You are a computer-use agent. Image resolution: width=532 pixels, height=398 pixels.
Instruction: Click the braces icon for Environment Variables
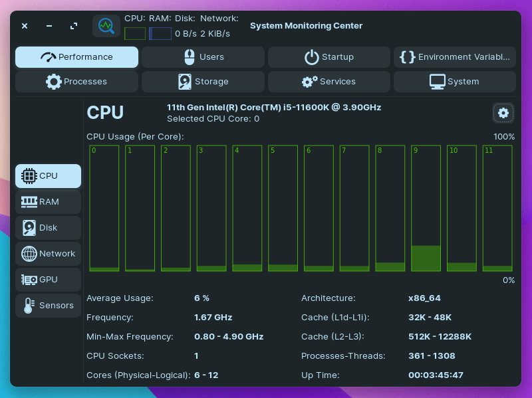(408, 56)
